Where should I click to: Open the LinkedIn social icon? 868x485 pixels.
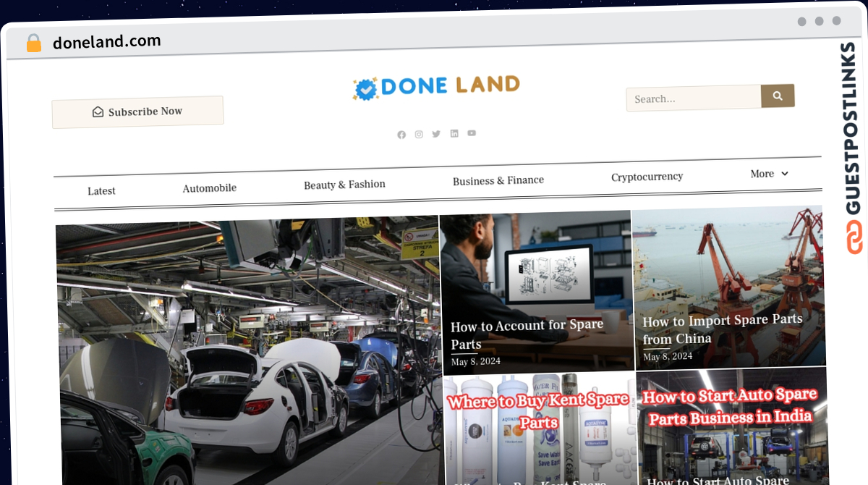click(x=454, y=133)
